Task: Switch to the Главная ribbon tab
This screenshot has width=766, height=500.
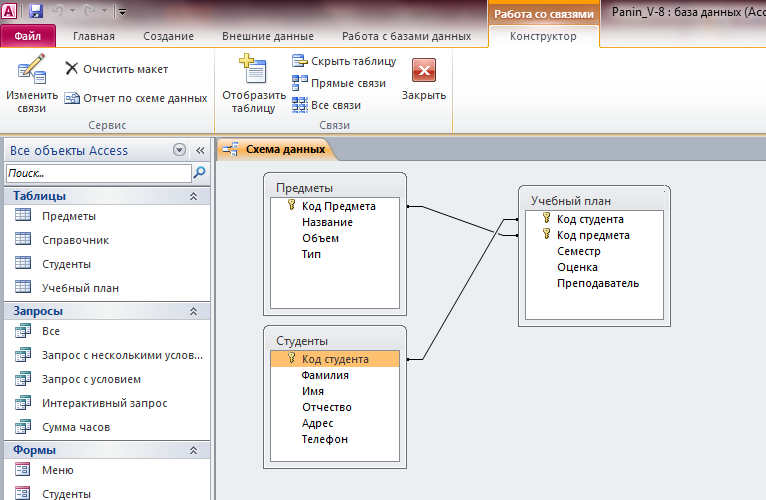Action: (94, 36)
